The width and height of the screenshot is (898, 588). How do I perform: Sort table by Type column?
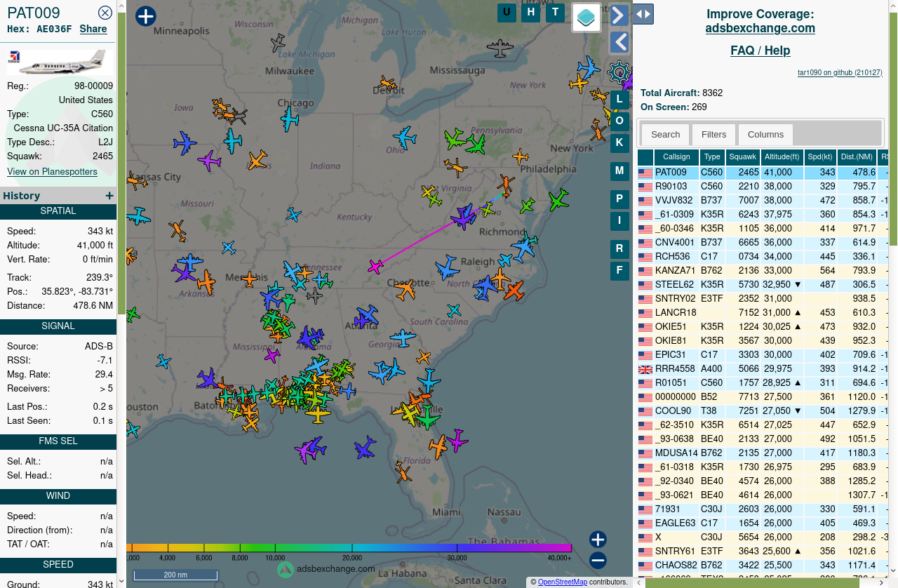click(x=712, y=157)
